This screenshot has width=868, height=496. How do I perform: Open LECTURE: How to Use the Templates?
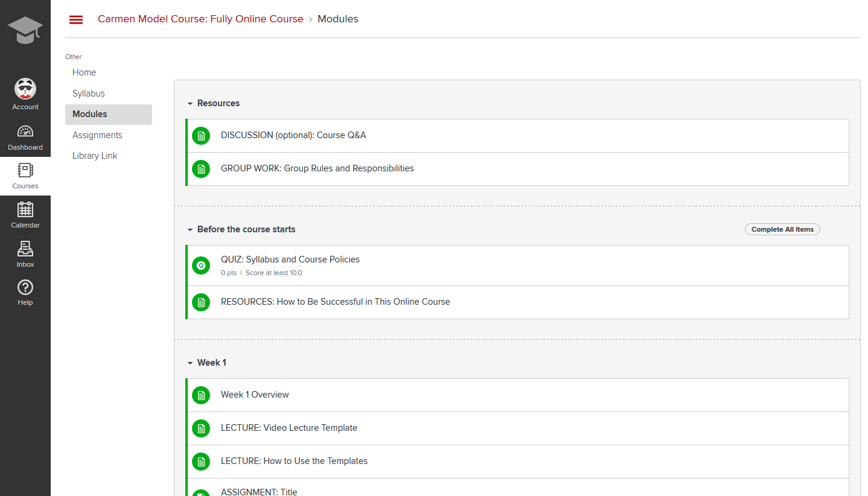(x=294, y=461)
